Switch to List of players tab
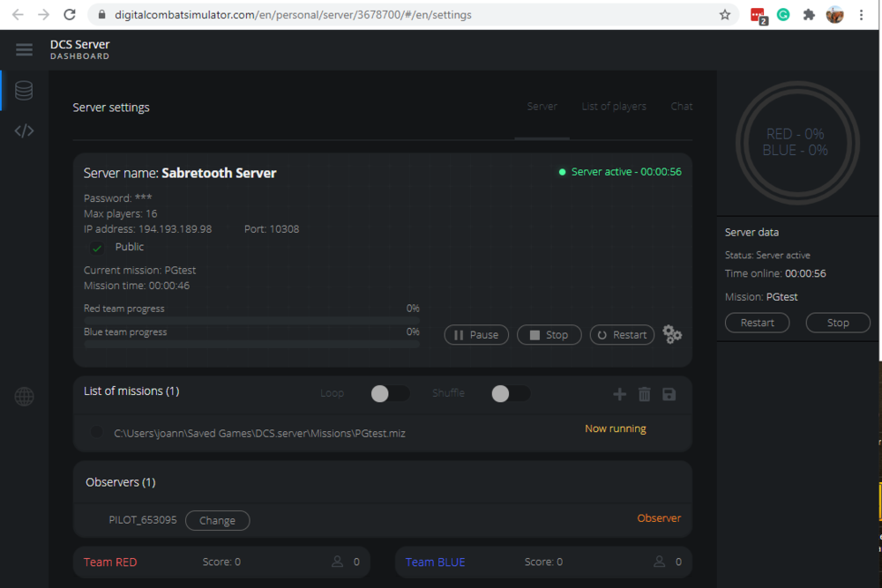Image resolution: width=882 pixels, height=588 pixels. [x=614, y=107]
